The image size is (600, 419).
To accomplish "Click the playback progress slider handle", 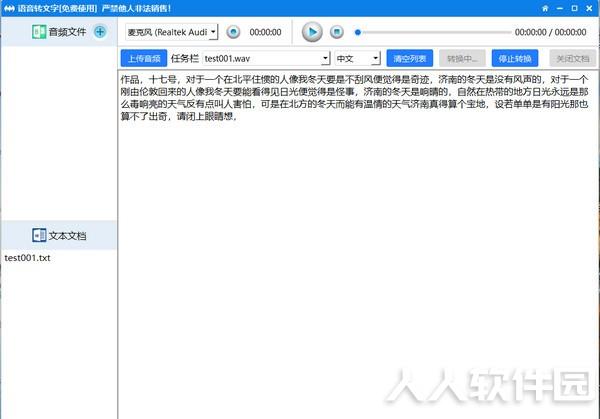I will (x=358, y=33).
